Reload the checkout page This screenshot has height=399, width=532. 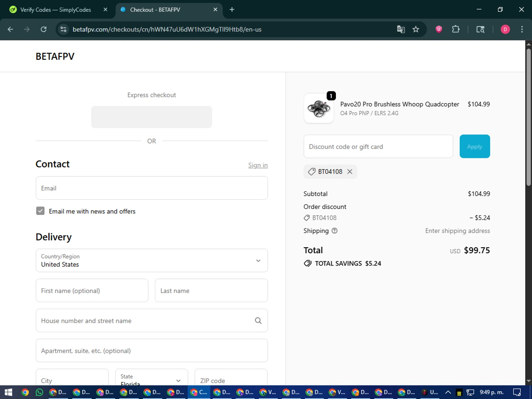[44, 29]
